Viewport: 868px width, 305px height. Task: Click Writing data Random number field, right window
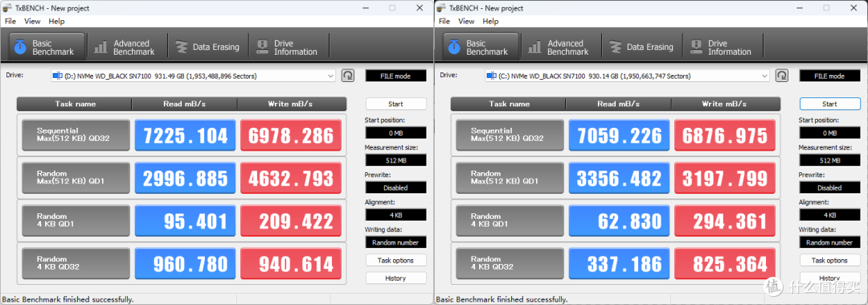(829, 242)
